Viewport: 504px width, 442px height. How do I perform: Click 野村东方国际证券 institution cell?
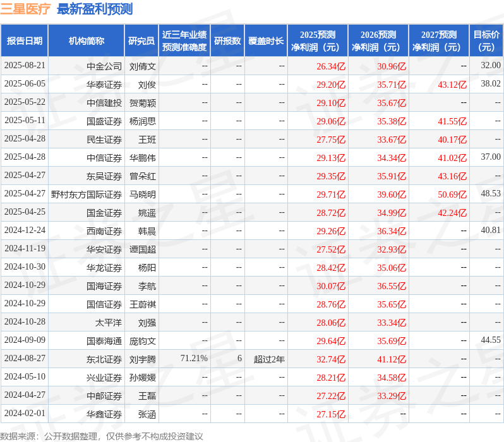click(87, 195)
